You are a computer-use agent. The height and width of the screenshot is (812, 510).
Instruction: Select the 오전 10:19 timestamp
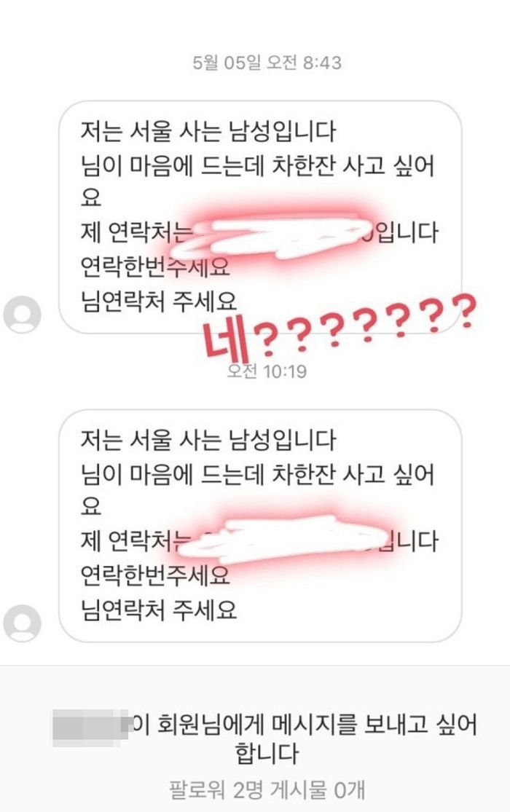click(x=267, y=371)
